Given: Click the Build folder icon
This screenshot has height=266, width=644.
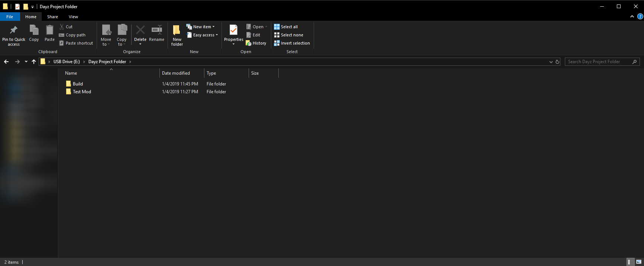Looking at the screenshot, I should (x=68, y=84).
